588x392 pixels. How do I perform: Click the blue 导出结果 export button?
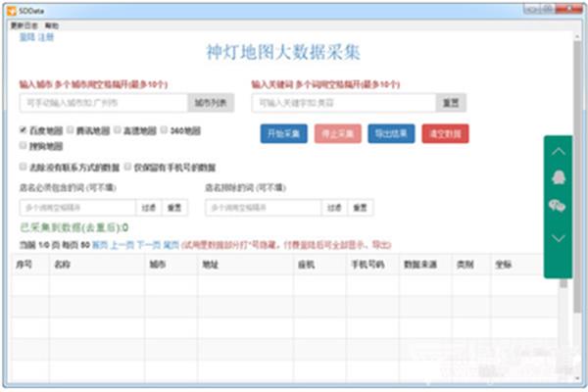391,133
